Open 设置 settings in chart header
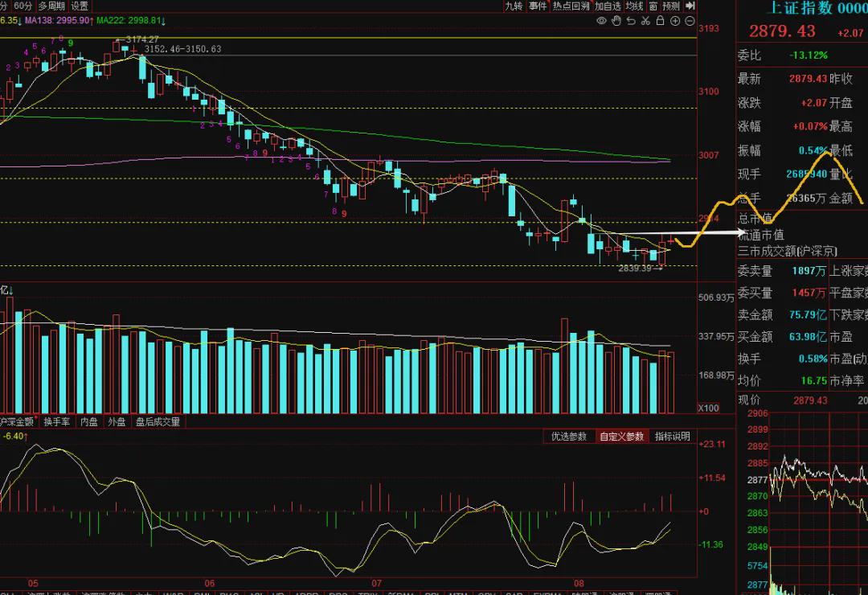The height and width of the screenshot is (595, 868). coord(80,6)
